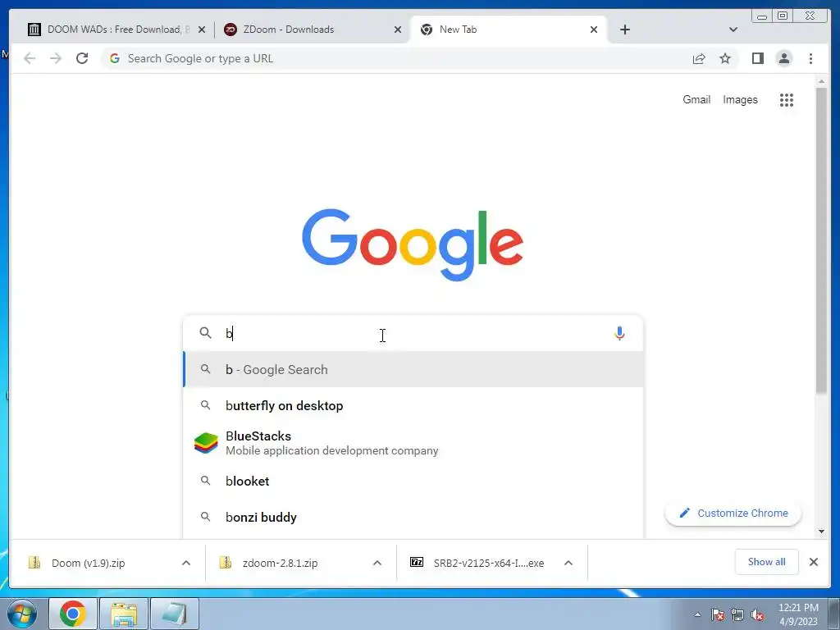Viewport: 840px width, 630px height.
Task: Close the downloads bar
Action: [813, 562]
